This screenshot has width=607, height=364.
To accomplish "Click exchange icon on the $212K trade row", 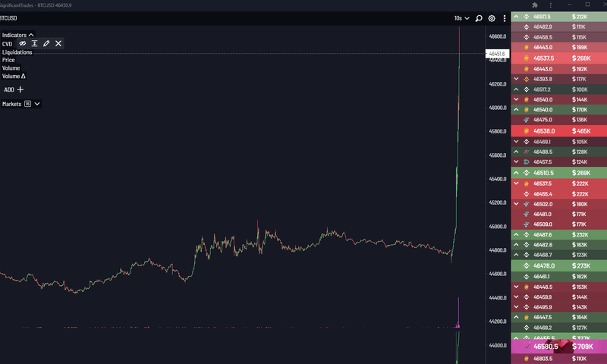I will coord(527,17).
